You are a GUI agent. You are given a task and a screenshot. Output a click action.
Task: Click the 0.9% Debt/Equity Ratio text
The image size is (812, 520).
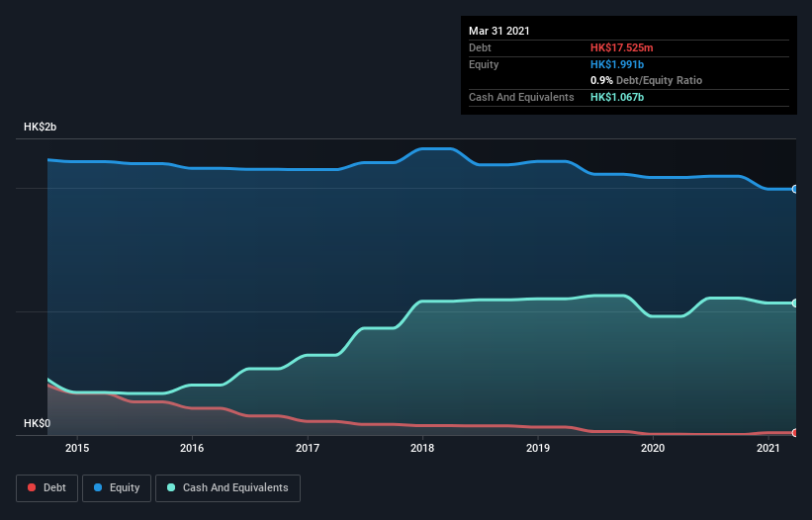tap(646, 81)
